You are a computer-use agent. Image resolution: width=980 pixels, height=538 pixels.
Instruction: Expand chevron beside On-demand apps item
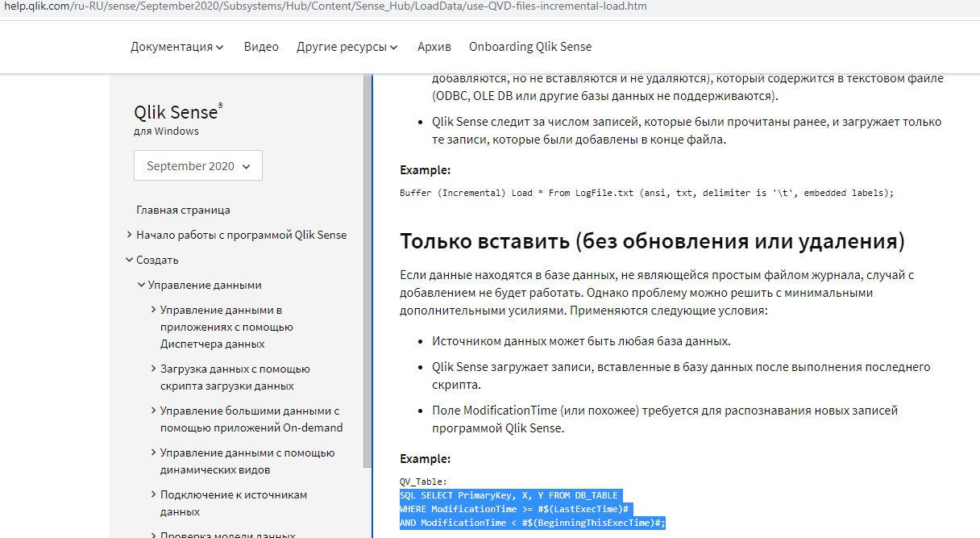coord(154,411)
